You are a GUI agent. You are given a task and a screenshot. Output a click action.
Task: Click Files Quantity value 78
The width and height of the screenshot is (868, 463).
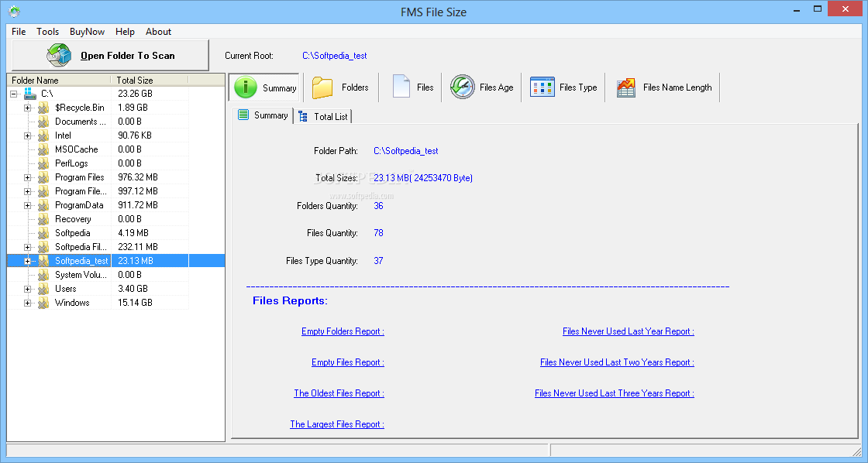[x=378, y=233]
